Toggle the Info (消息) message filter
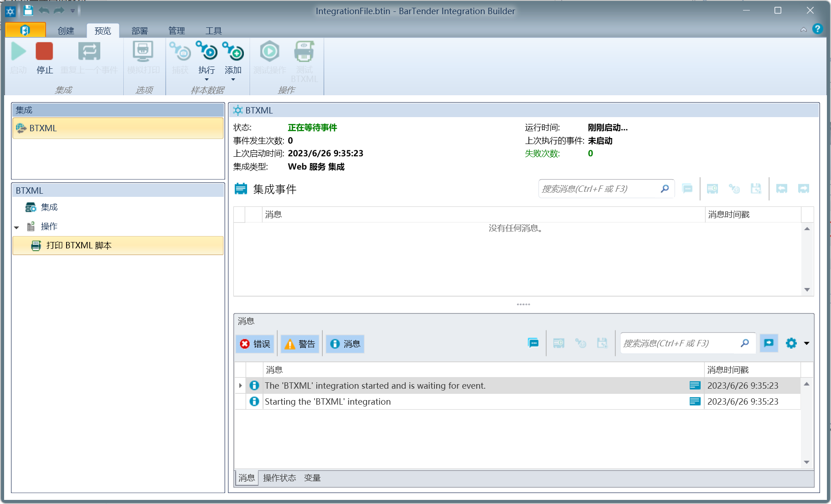 point(345,344)
